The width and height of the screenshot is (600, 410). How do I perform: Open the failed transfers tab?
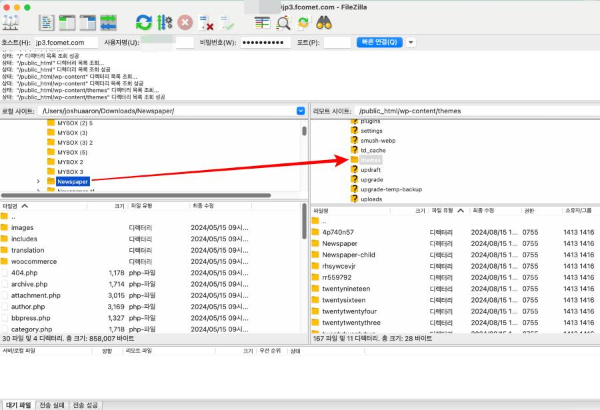point(52,405)
